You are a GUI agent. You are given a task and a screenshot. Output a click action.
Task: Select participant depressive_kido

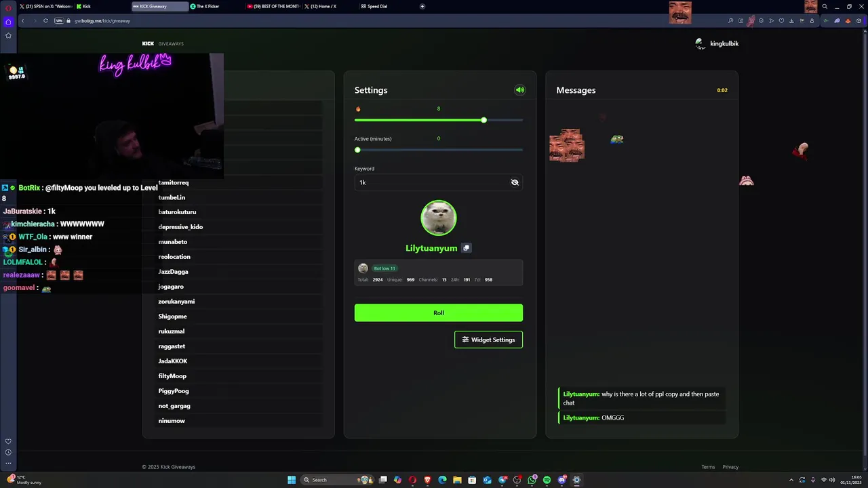tap(180, 227)
